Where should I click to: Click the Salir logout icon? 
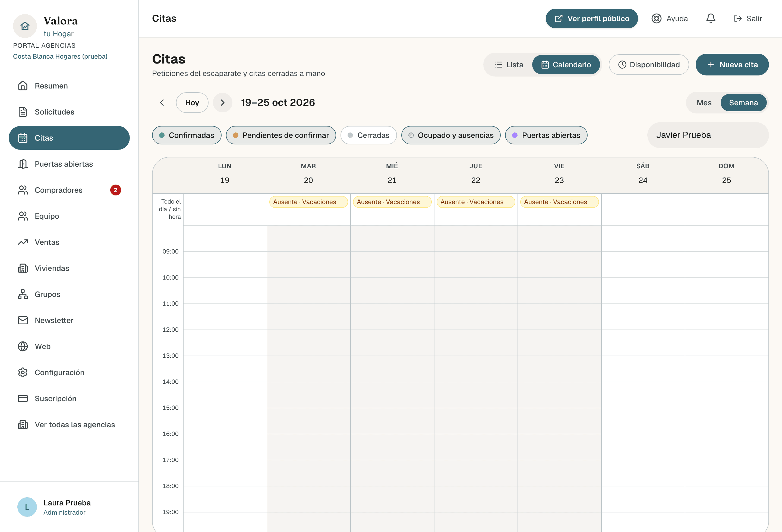[x=738, y=18]
